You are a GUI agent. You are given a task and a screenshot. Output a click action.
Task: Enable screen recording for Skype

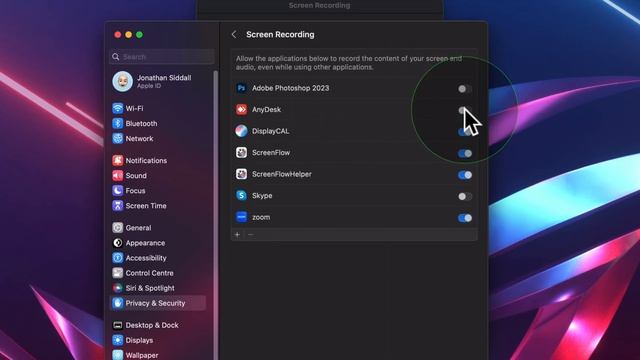coord(464,196)
